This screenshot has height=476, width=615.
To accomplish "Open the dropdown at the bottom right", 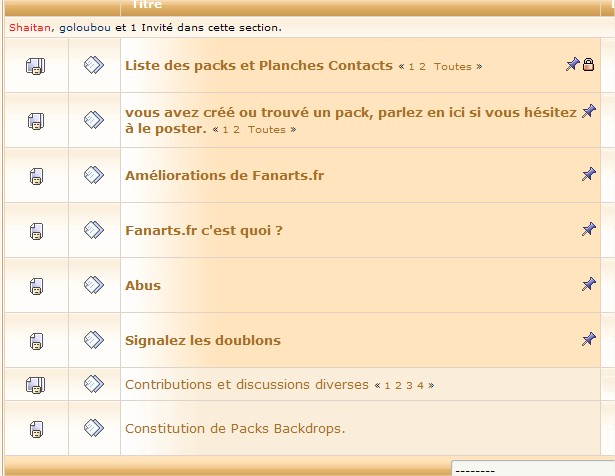I will (532, 468).
